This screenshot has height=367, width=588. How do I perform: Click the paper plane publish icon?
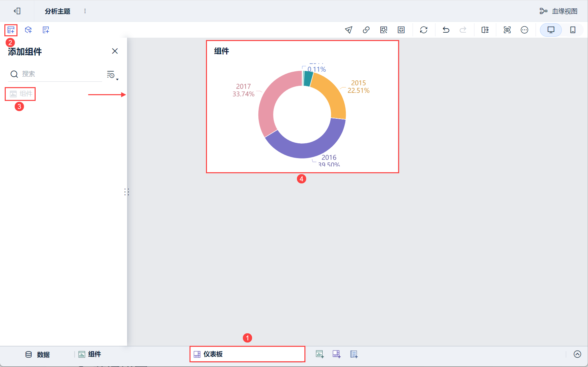(349, 30)
